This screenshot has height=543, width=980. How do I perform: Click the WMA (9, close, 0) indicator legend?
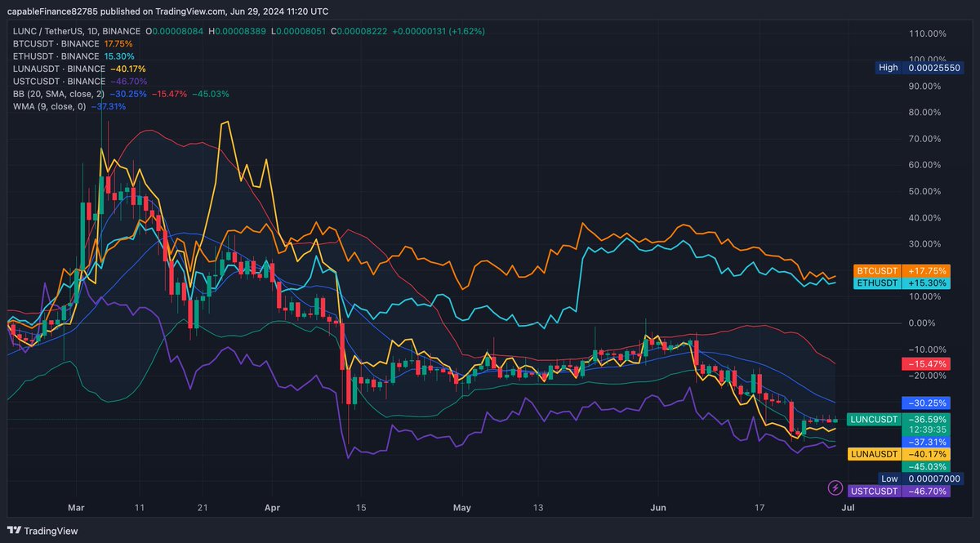pos(50,107)
